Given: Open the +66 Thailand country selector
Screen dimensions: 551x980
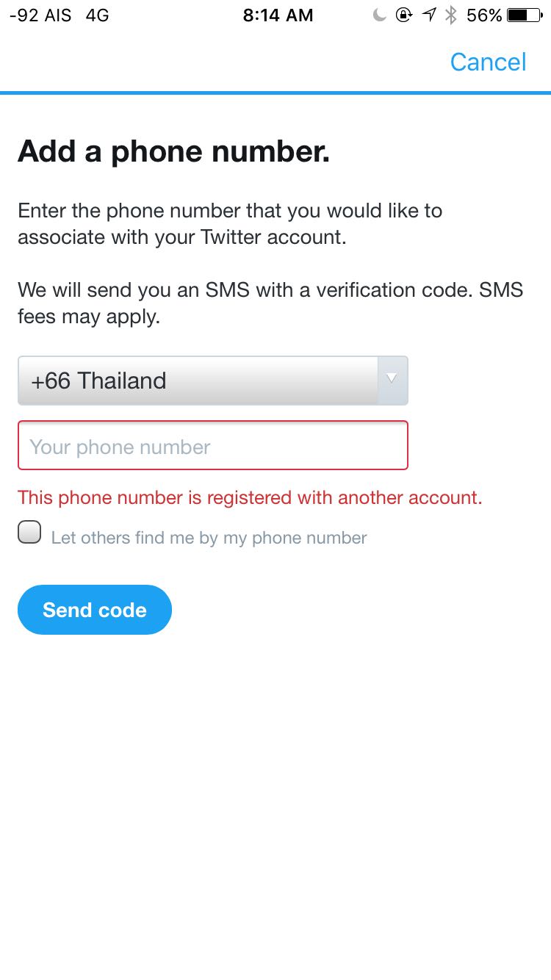Looking at the screenshot, I should [x=198, y=381].
